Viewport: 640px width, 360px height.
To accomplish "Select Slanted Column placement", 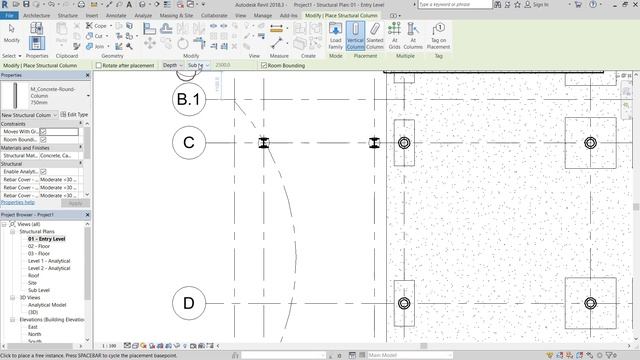I will click(x=375, y=36).
